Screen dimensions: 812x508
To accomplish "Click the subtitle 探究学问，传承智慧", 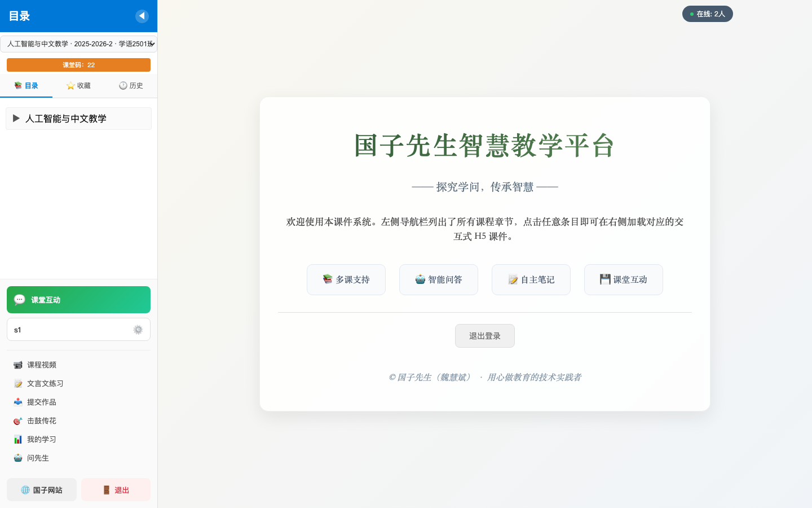I will point(485,187).
